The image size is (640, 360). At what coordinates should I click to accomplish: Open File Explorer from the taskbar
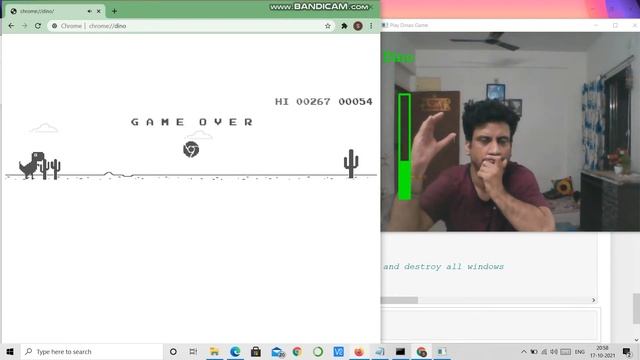(214, 351)
